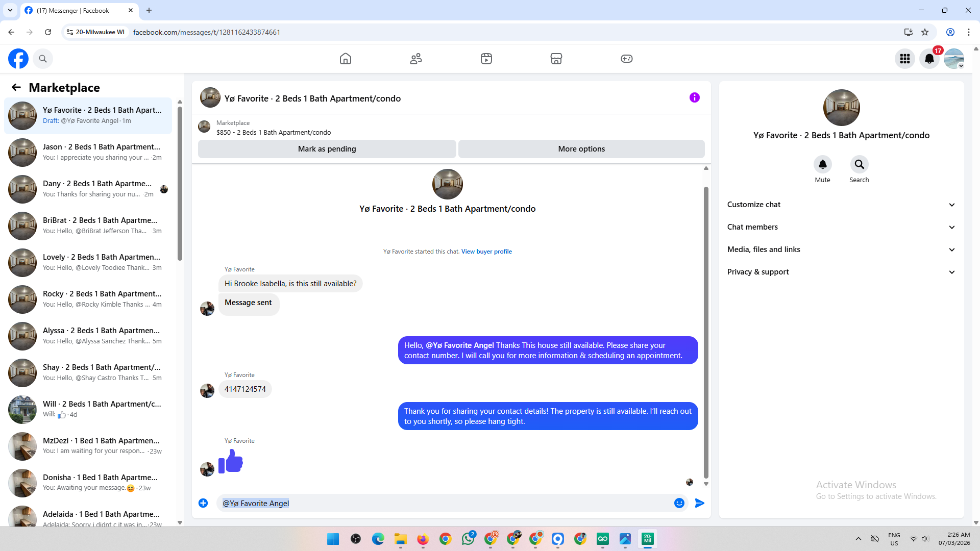Open the Marketplace storefront icon
The width and height of the screenshot is (980, 551).
[556, 59]
